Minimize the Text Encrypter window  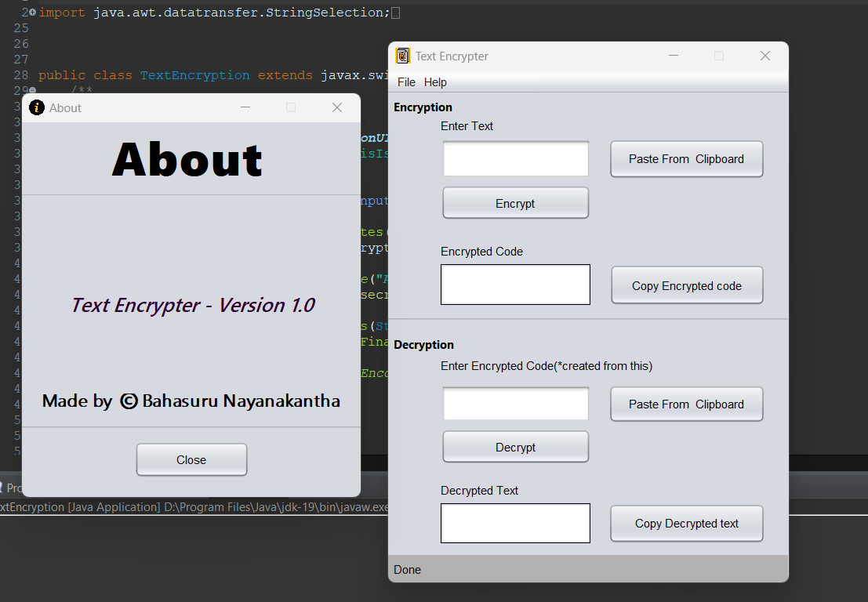pyautogui.click(x=673, y=56)
